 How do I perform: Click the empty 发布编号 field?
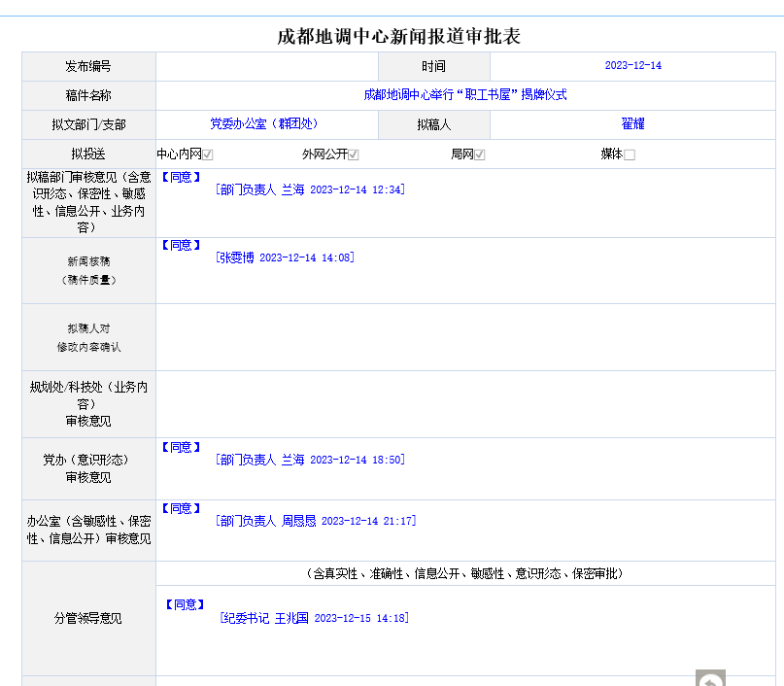(267, 66)
